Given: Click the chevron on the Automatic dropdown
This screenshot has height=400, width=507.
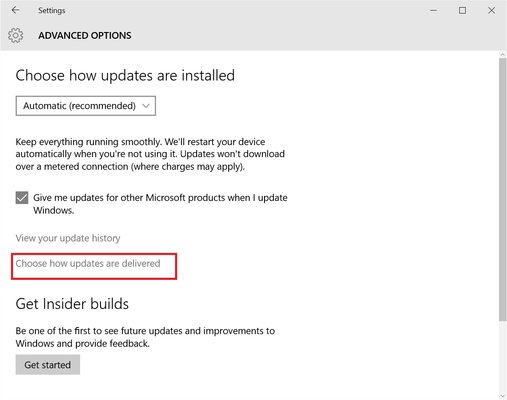Looking at the screenshot, I should click(146, 106).
